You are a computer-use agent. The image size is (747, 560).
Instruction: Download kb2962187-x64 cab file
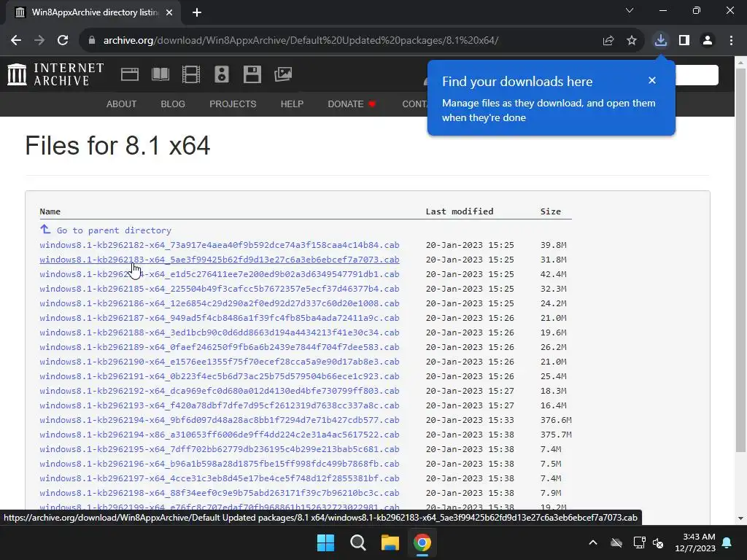[x=219, y=318]
